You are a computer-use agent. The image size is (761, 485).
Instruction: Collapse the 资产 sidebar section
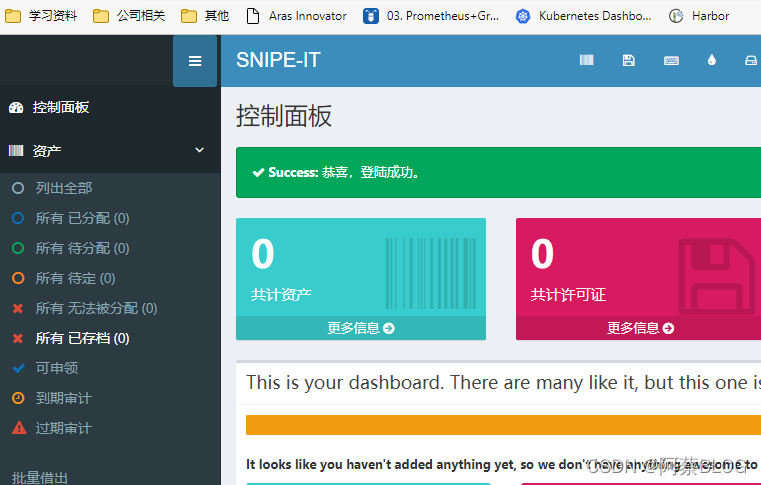point(110,151)
